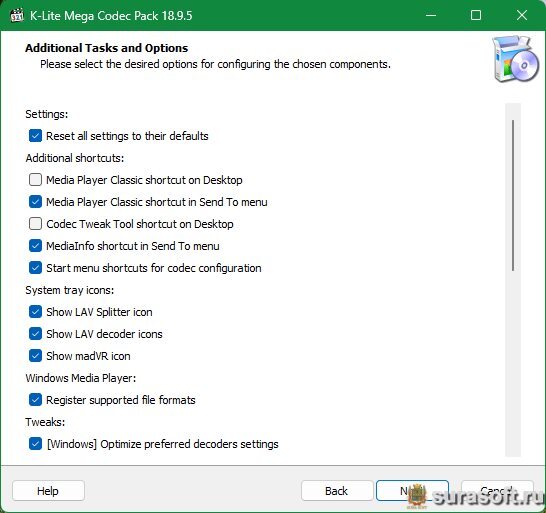Minimize the installer window
This screenshot has height=513, width=546.
431,15
